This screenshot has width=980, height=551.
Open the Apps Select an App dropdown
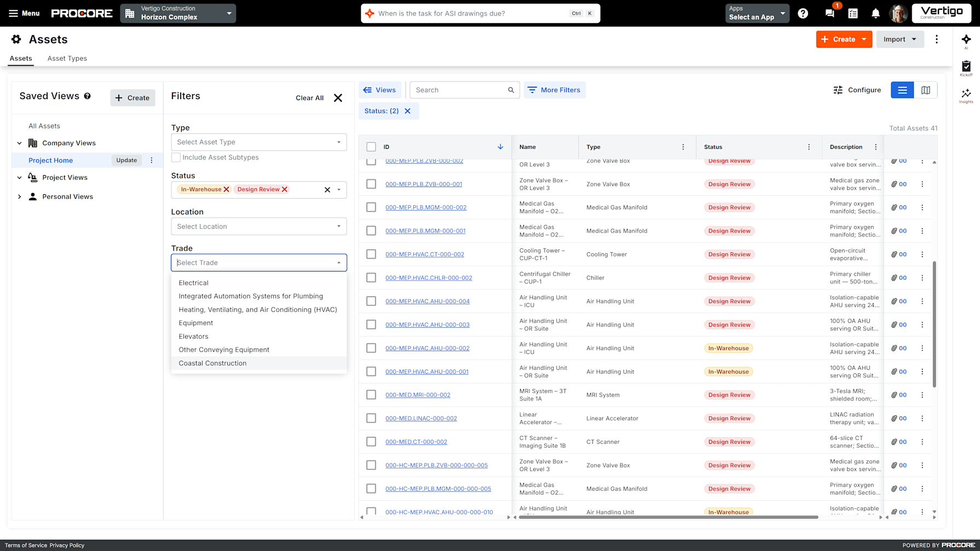(757, 13)
